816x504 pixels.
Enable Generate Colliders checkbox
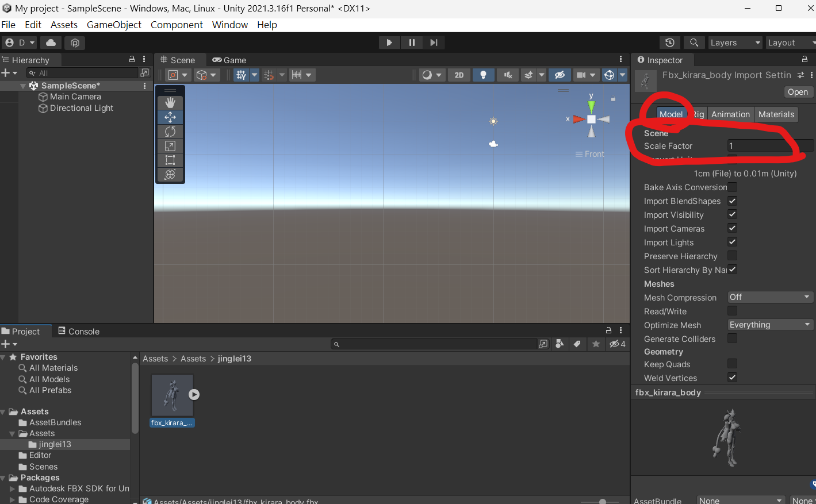[732, 338]
